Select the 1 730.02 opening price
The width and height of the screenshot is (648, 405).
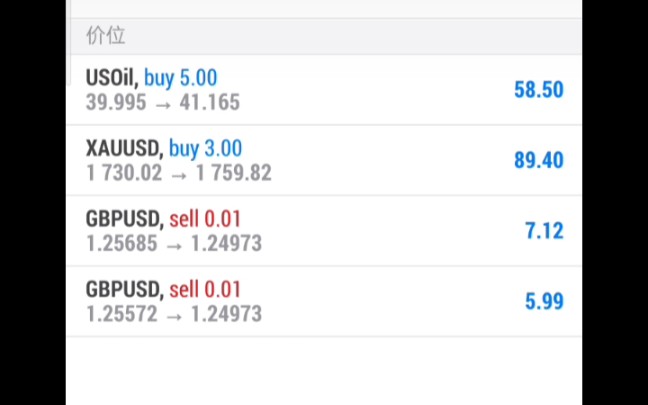[124, 173]
